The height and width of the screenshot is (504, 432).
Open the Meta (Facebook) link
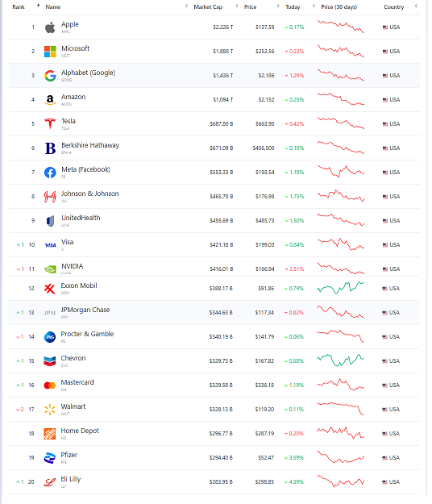pyautogui.click(x=85, y=169)
